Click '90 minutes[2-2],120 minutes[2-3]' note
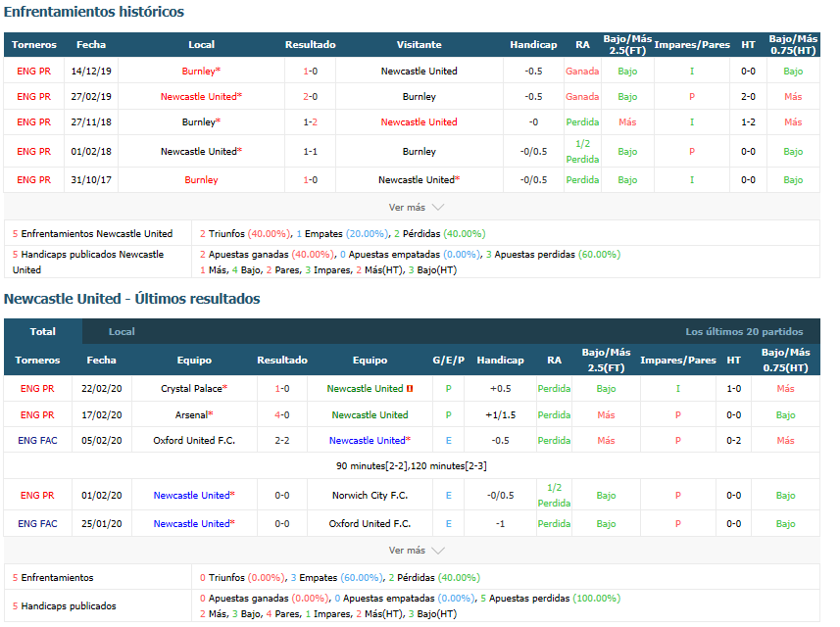The image size is (840, 627). [411, 465]
